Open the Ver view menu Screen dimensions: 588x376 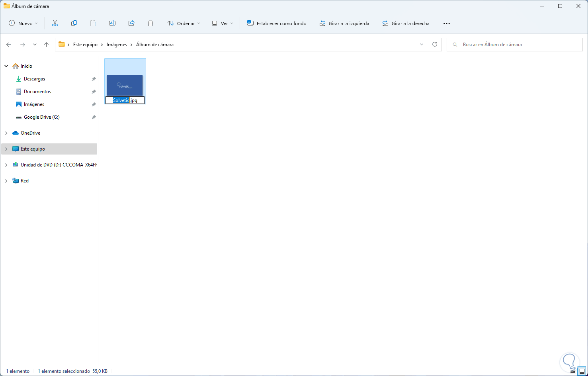(223, 23)
